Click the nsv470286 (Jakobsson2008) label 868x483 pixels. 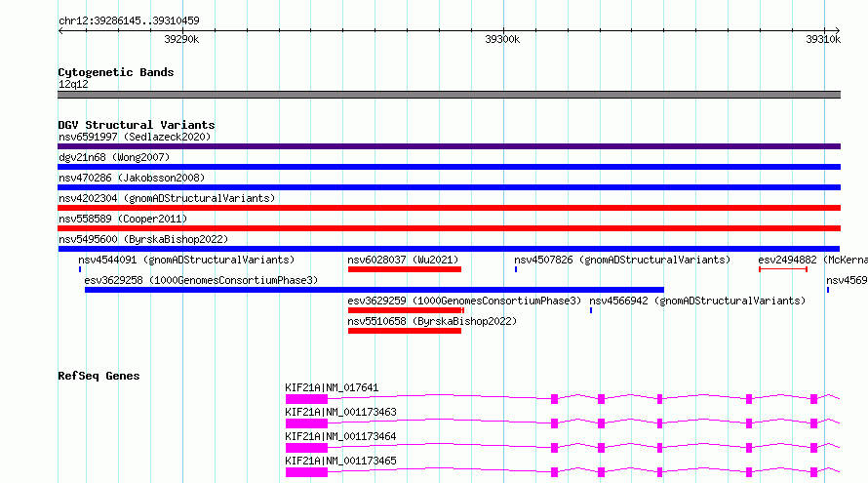132,178
